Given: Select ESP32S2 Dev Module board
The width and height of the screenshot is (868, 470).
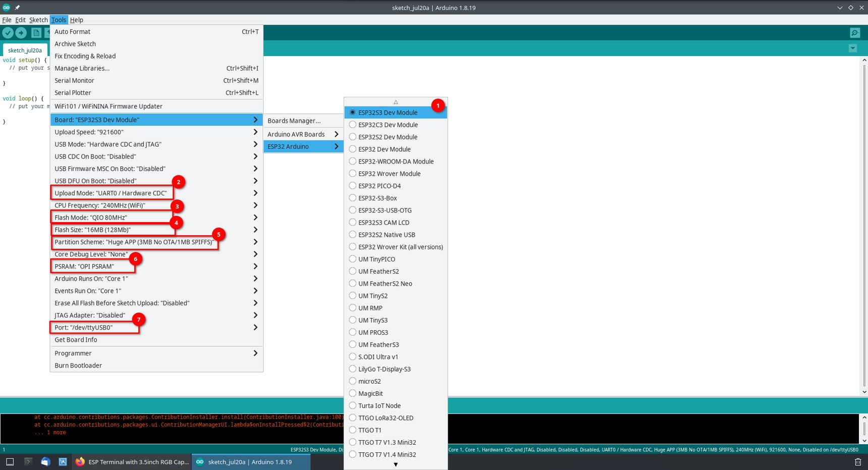Looking at the screenshot, I should coord(396,137).
